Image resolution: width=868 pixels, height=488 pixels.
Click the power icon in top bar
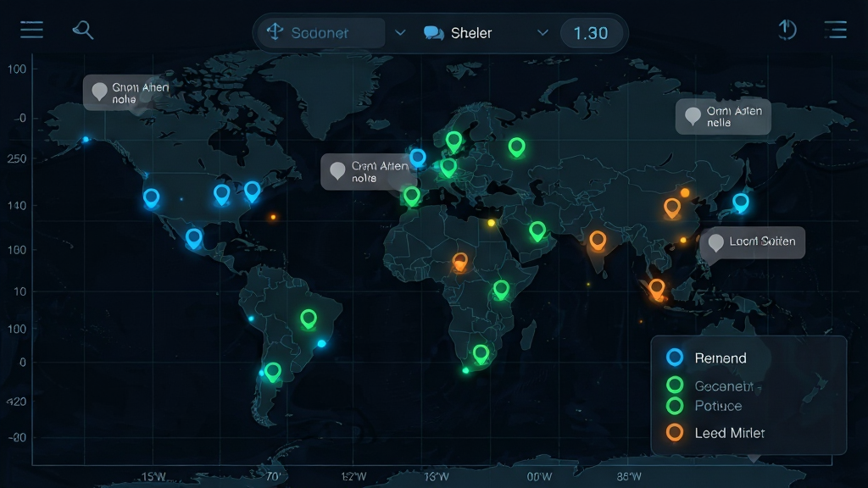pyautogui.click(x=787, y=30)
